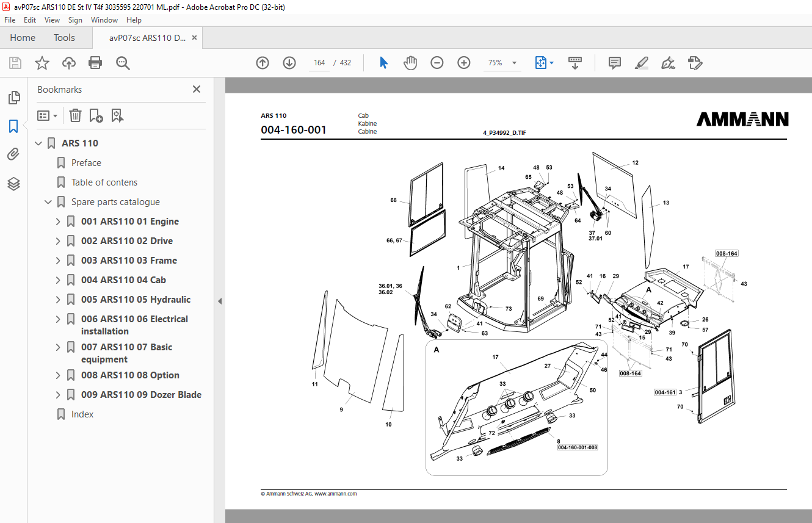Click the send for signature icon
This screenshot has width=812, height=523.
pos(695,63)
